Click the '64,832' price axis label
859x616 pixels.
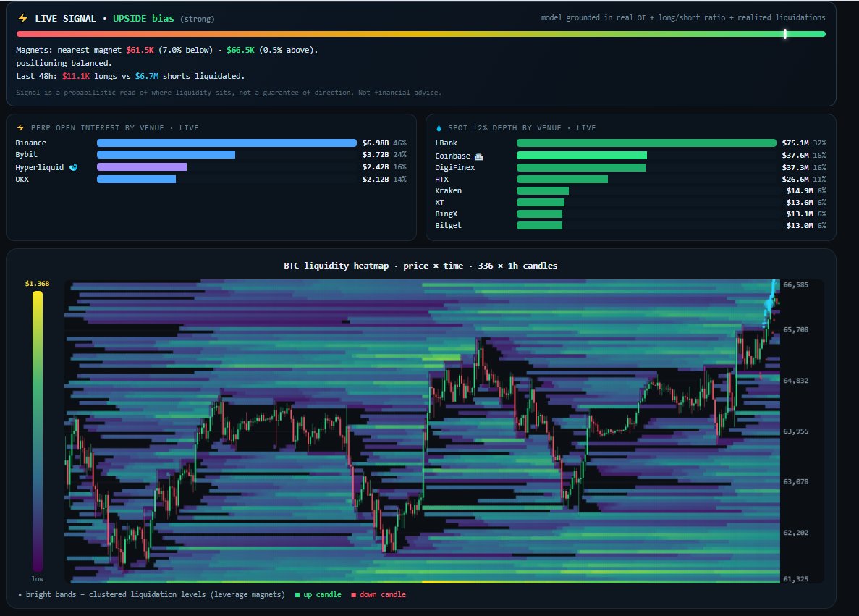(795, 381)
